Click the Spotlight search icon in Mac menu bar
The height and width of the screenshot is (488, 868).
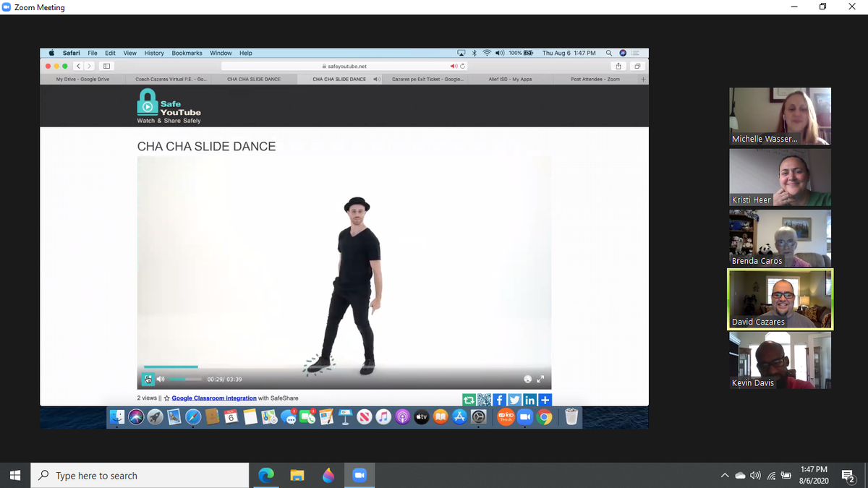(x=609, y=53)
